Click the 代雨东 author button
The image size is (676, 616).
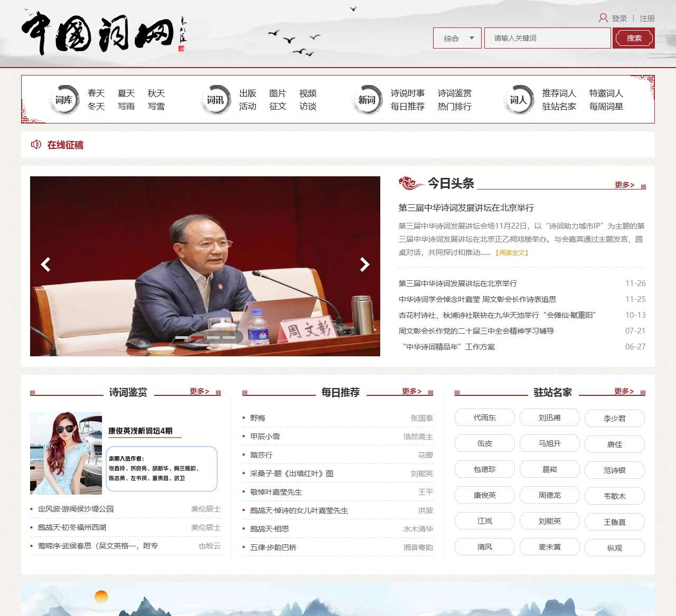485,418
